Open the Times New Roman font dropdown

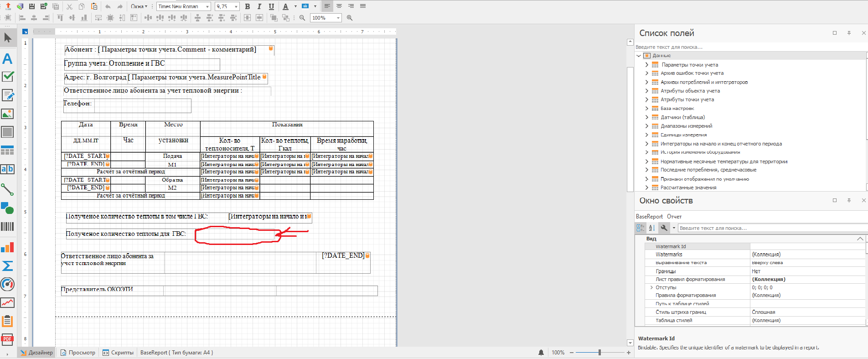click(x=207, y=6)
